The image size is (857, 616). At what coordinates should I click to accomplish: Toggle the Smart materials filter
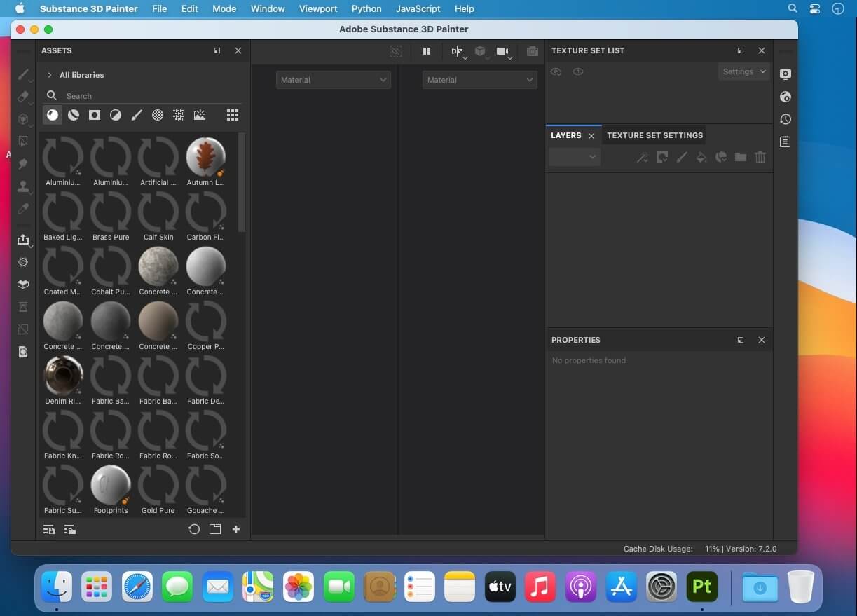[74, 115]
